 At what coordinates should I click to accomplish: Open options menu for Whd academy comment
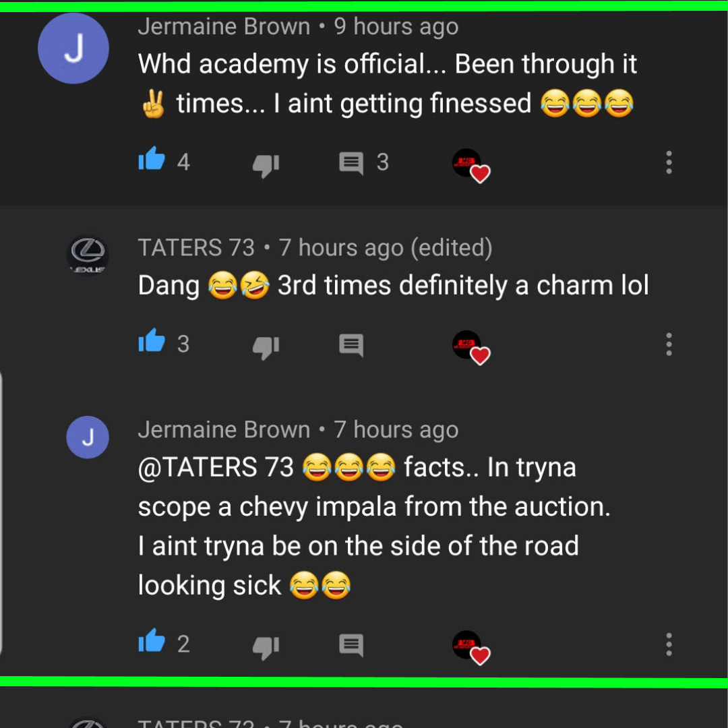[669, 162]
